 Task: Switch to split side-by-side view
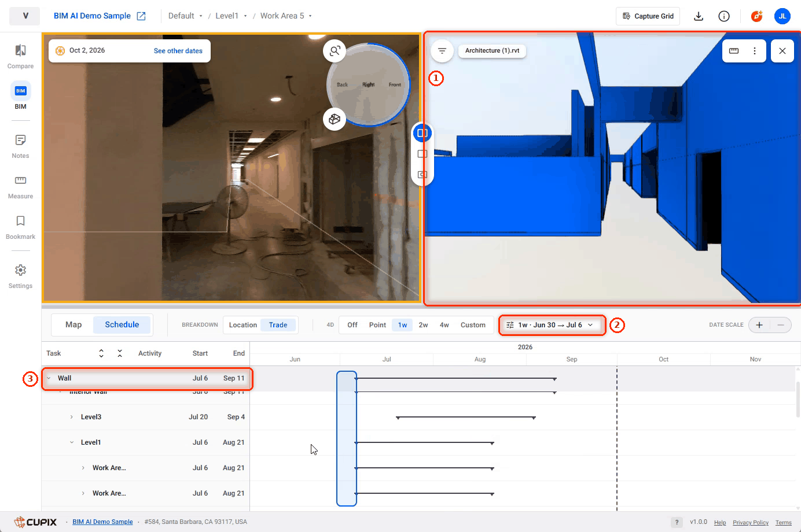422,133
